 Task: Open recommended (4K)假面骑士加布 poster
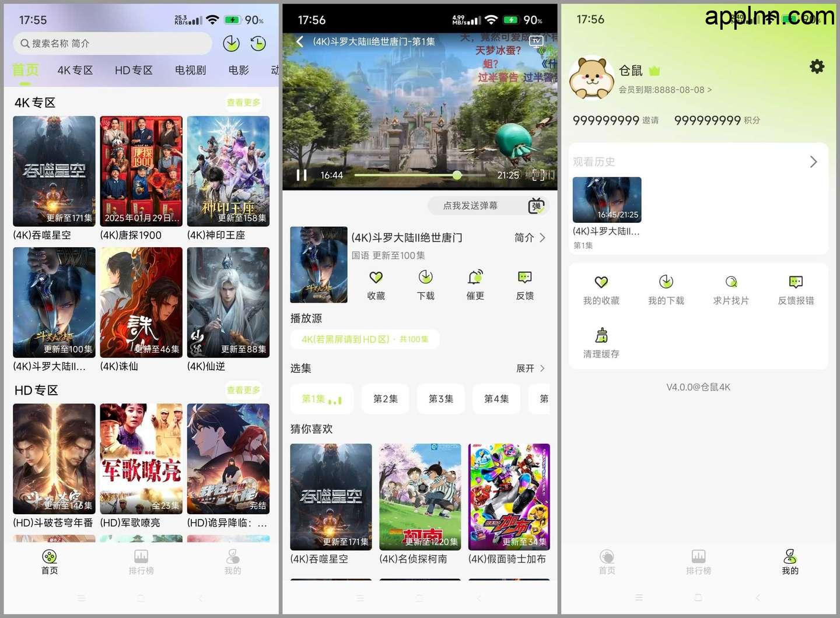(509, 497)
